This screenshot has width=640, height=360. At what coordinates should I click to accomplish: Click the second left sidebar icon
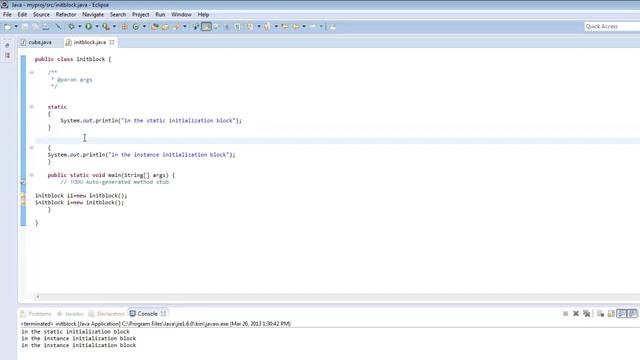pos(7,55)
